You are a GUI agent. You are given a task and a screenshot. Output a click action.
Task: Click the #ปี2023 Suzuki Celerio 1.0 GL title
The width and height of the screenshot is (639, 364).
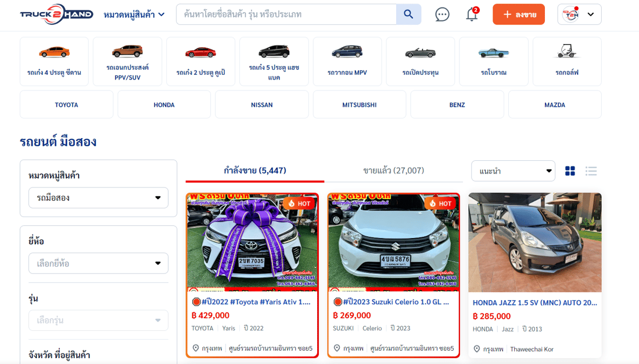coord(391,302)
